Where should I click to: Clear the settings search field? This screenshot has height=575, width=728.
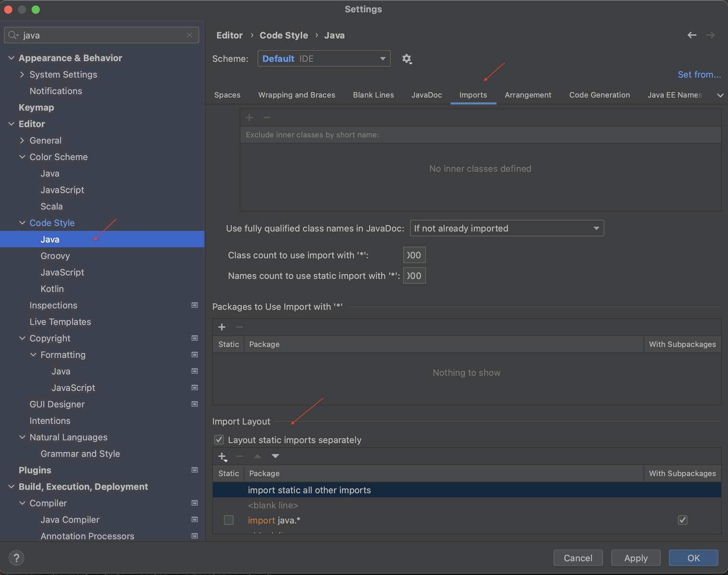190,35
